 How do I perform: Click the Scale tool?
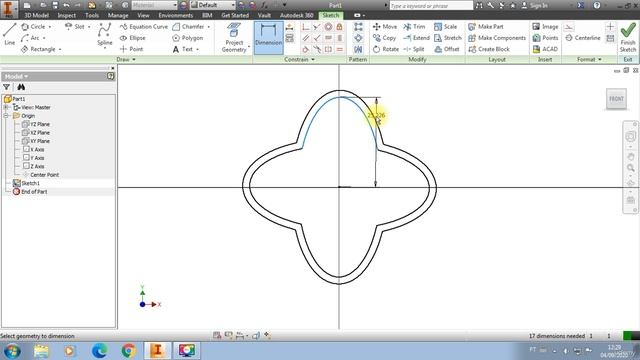(445, 27)
